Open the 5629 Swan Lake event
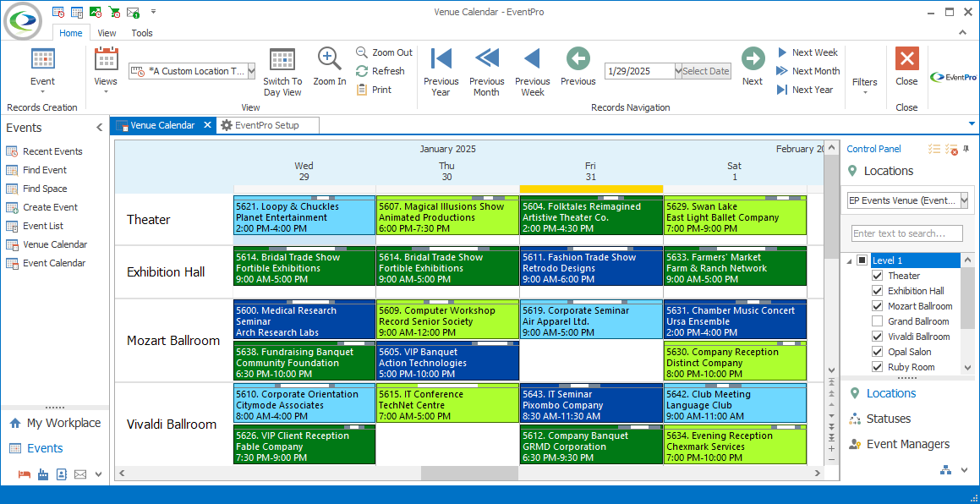980x504 pixels. [x=735, y=217]
